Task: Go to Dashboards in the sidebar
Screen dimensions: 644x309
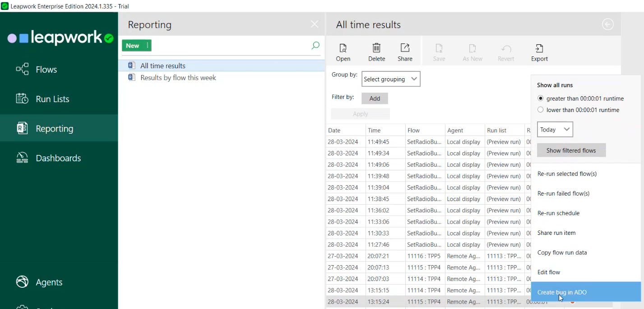Action: click(58, 158)
